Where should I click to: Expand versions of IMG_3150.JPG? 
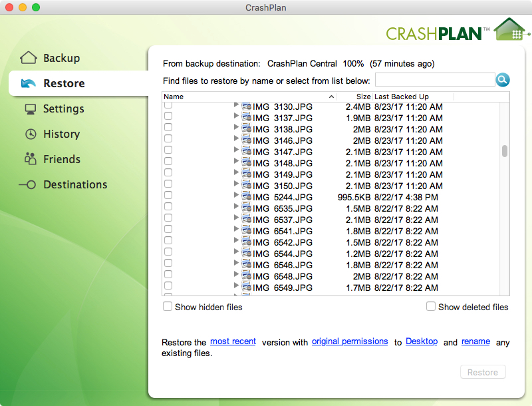coord(236,184)
